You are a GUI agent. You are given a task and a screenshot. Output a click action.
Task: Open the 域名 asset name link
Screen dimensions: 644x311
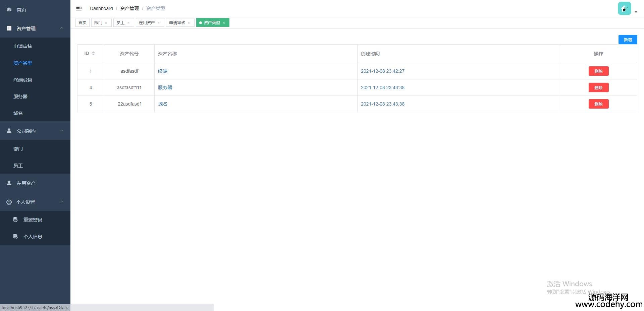(x=163, y=104)
